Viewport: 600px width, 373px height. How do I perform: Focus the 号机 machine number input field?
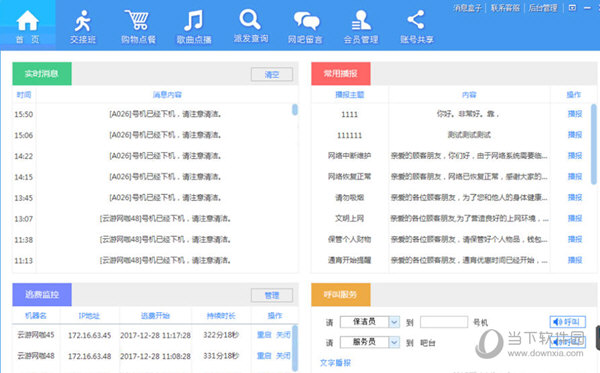pyautogui.click(x=444, y=322)
